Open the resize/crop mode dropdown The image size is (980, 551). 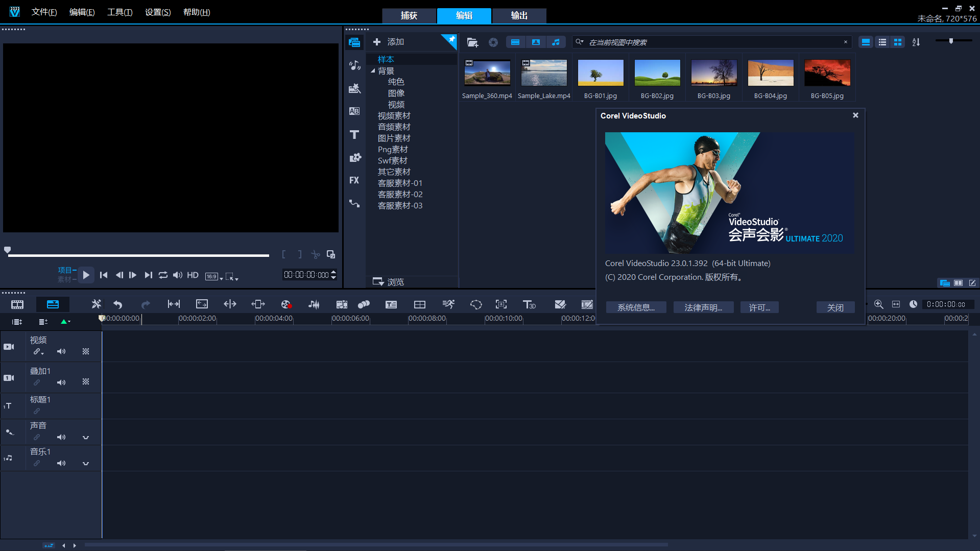point(232,276)
